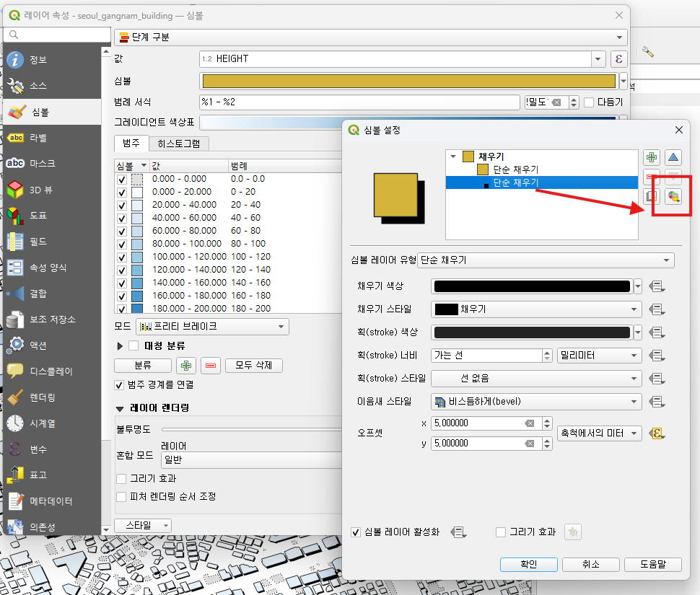Open the 렌더링 sidebar page
The height and width of the screenshot is (595, 700).
pos(52,397)
